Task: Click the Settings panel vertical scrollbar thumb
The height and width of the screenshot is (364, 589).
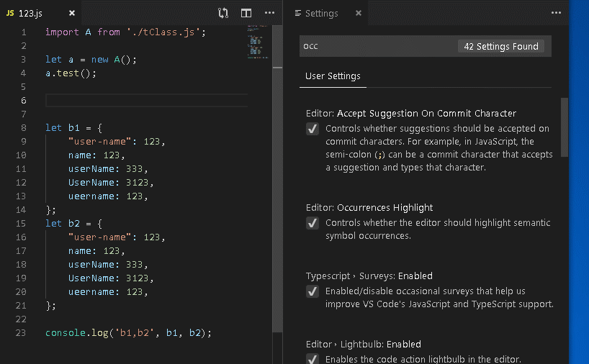Action: pos(565,127)
